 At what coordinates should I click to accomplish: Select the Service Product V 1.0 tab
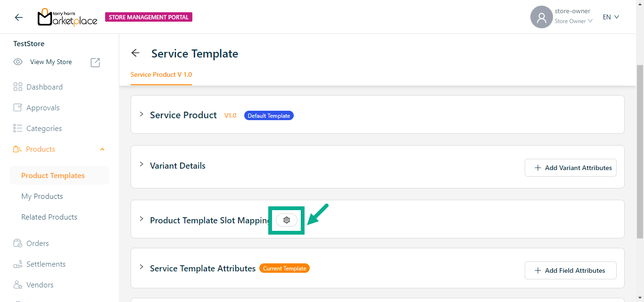tap(161, 74)
